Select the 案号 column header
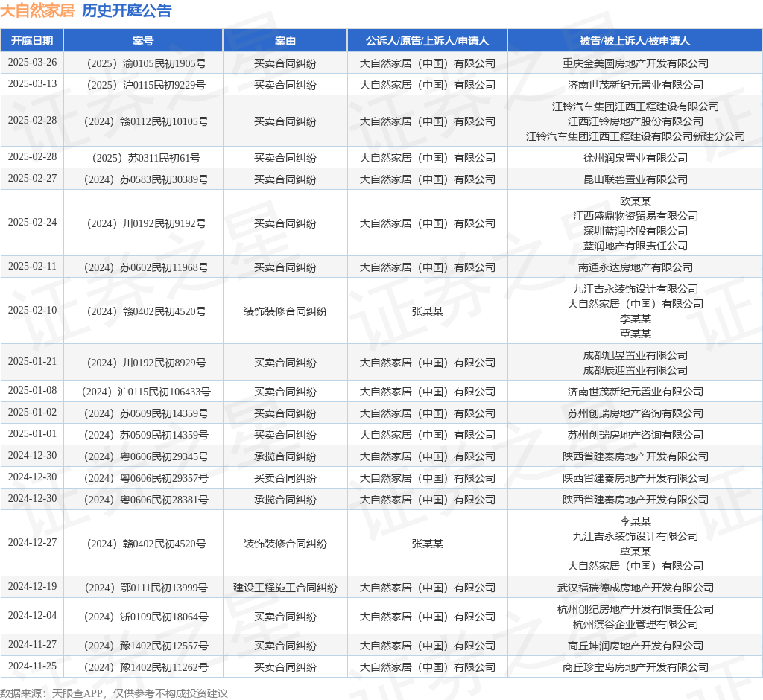This screenshot has width=763, height=700. [x=143, y=41]
